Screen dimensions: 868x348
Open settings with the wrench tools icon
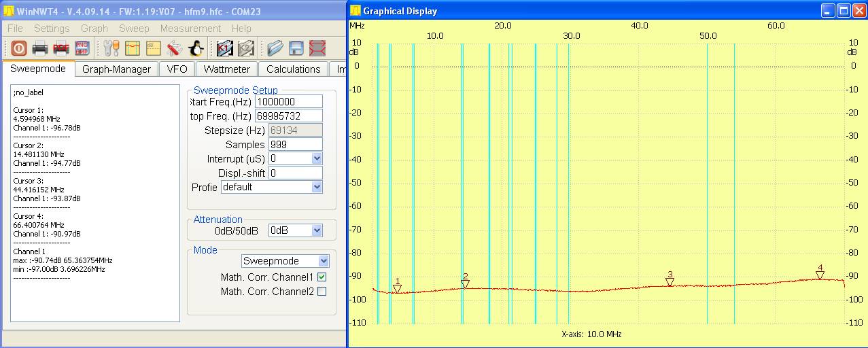[x=111, y=48]
